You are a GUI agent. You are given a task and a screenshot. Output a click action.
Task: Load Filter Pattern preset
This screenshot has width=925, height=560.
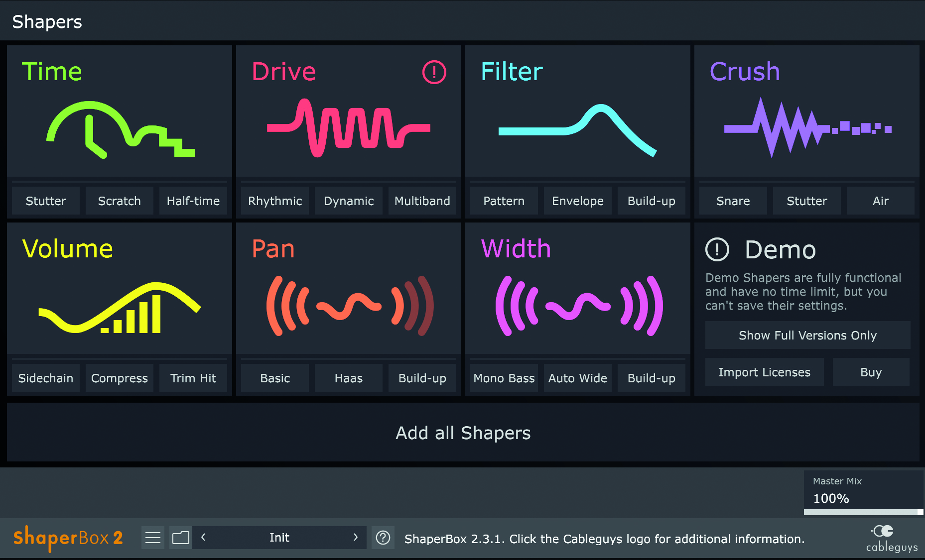pyautogui.click(x=504, y=201)
